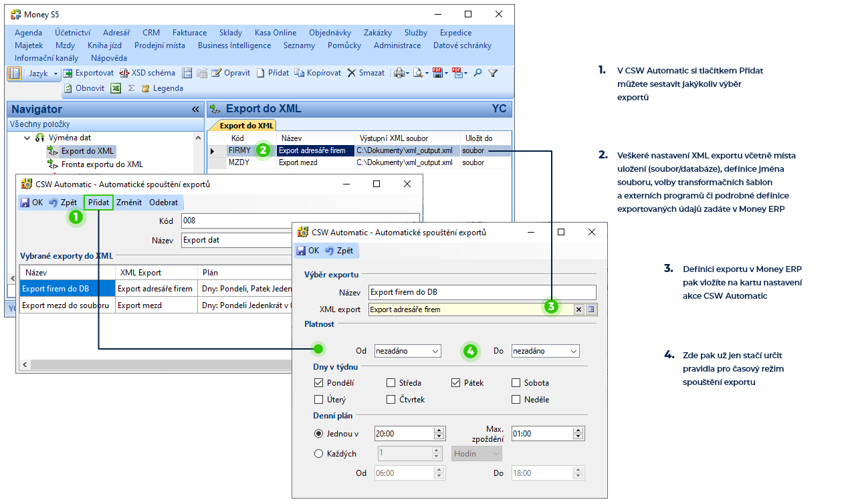Open XSD schéma from the toolbar
Image resolution: width=856 pixels, height=504 pixels.
click(x=146, y=73)
